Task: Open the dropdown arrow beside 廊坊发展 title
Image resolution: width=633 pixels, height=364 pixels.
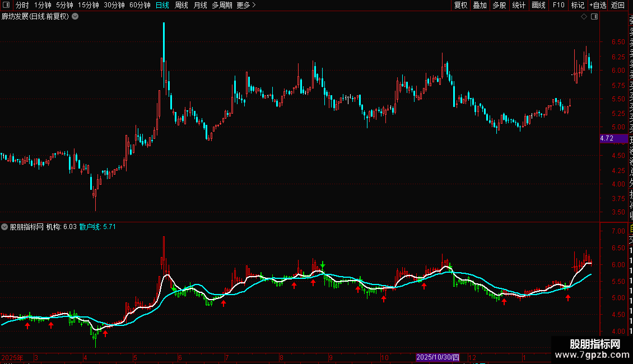Action: (x=75, y=17)
